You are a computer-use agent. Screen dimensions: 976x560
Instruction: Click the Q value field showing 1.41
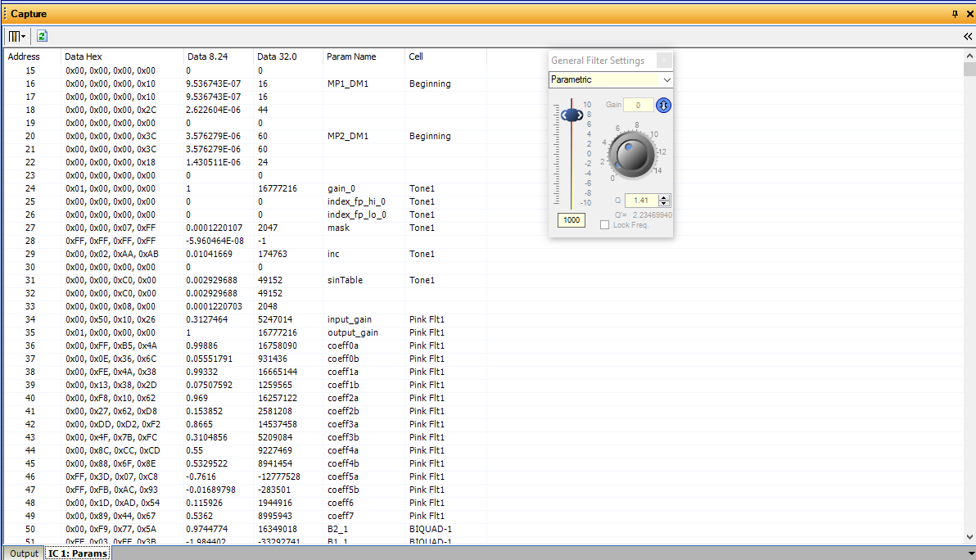[642, 201]
